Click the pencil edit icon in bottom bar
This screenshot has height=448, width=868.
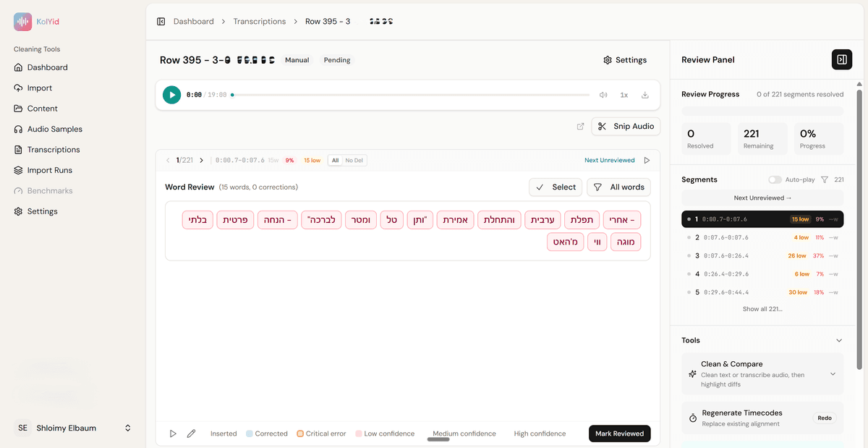tap(191, 434)
